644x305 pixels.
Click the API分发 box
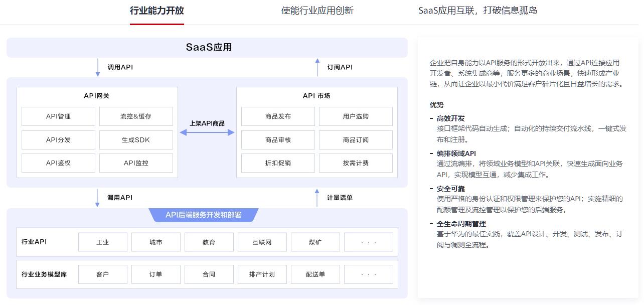[x=58, y=140]
